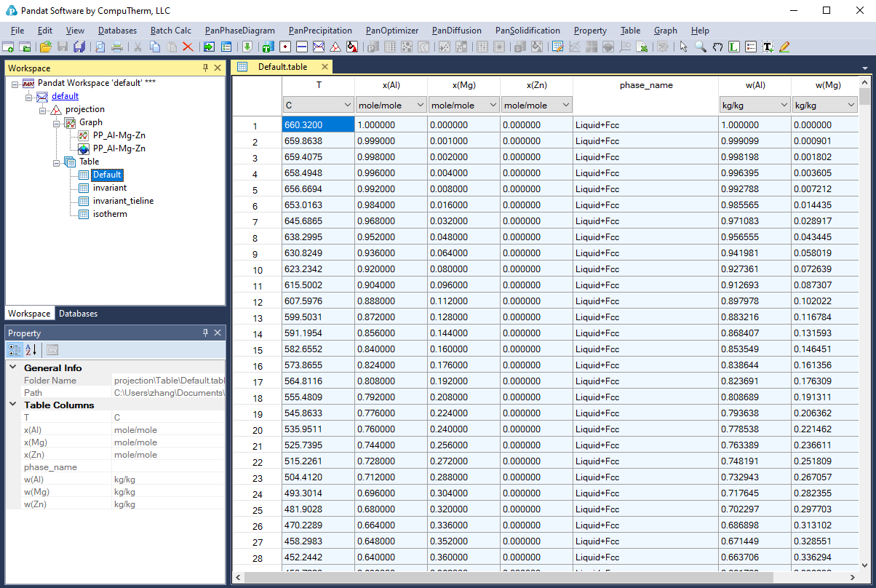Click the orange pencil draw tool
This screenshot has width=876, height=588.
784,47
